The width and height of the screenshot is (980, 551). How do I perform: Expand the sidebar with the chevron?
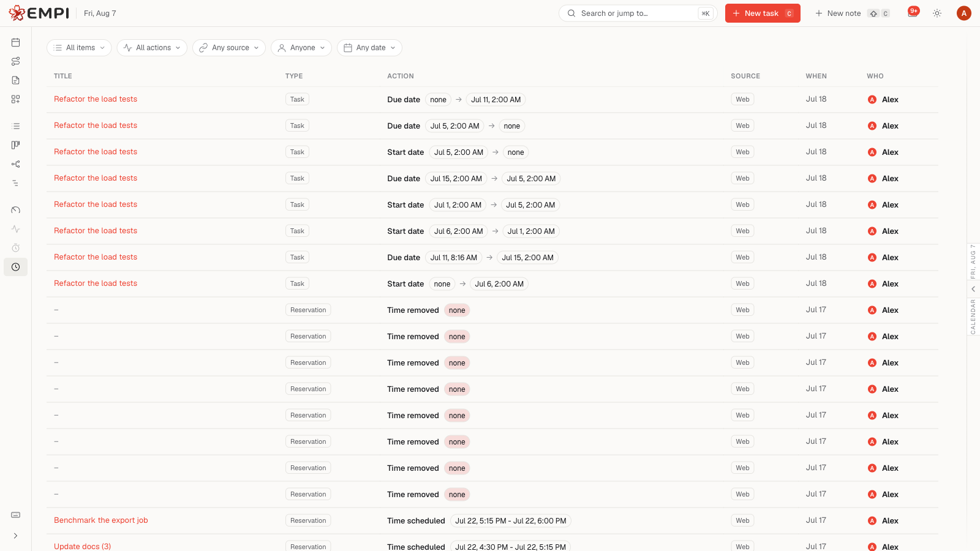tap(16, 536)
